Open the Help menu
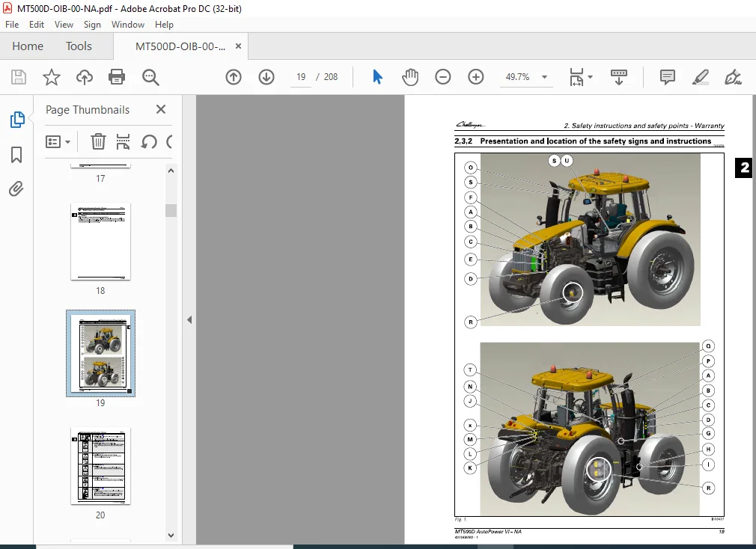Screen dimensions: 756x549 point(164,25)
